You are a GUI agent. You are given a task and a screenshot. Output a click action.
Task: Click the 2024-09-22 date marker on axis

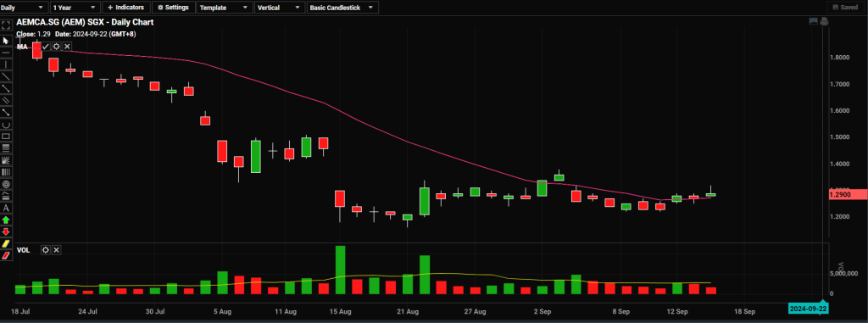(808, 309)
